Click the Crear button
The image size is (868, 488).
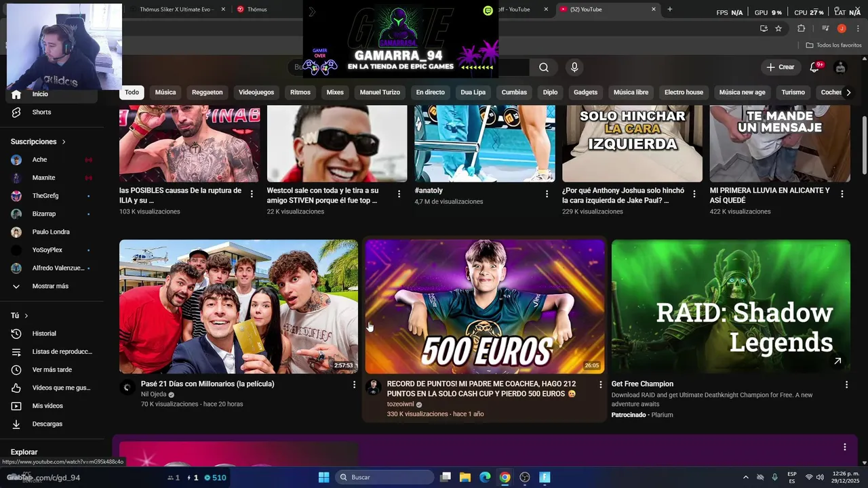point(781,67)
